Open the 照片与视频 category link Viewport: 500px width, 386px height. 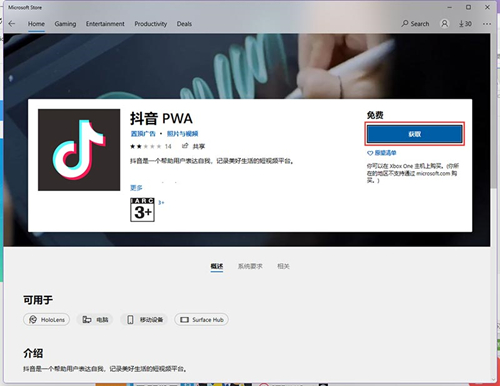coord(182,134)
